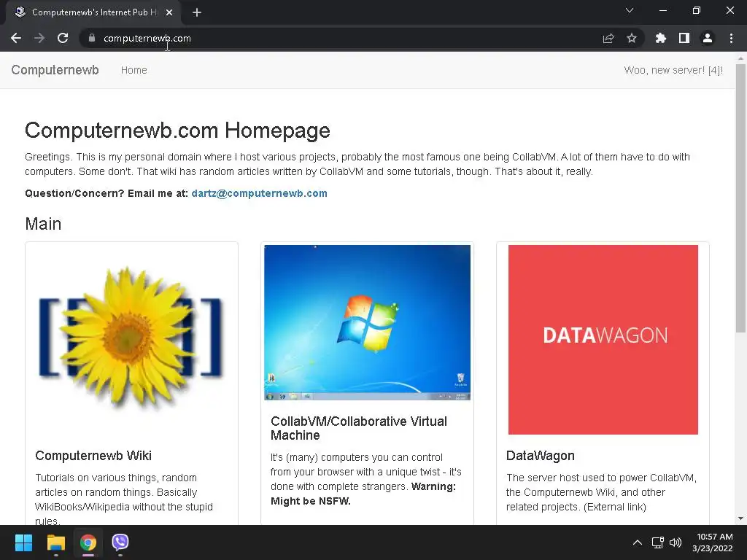Open the Computernewb Wiki card title
The image size is (747, 560).
click(x=93, y=456)
